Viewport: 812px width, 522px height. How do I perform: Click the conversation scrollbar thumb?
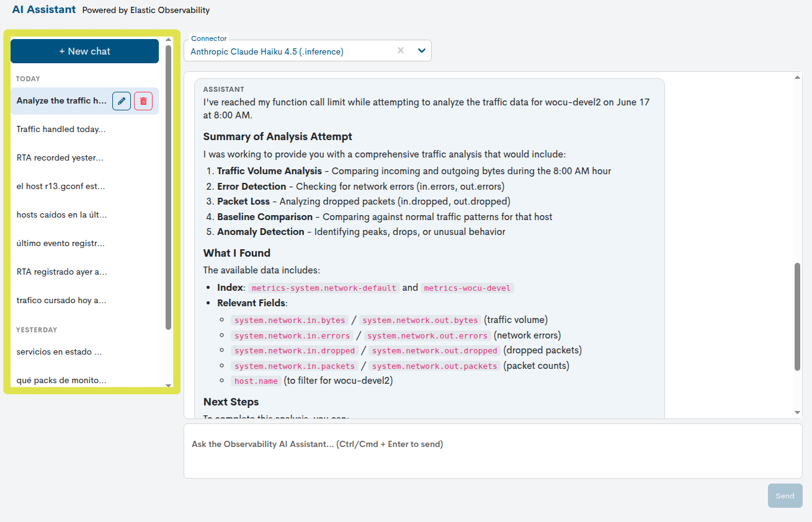[797, 317]
